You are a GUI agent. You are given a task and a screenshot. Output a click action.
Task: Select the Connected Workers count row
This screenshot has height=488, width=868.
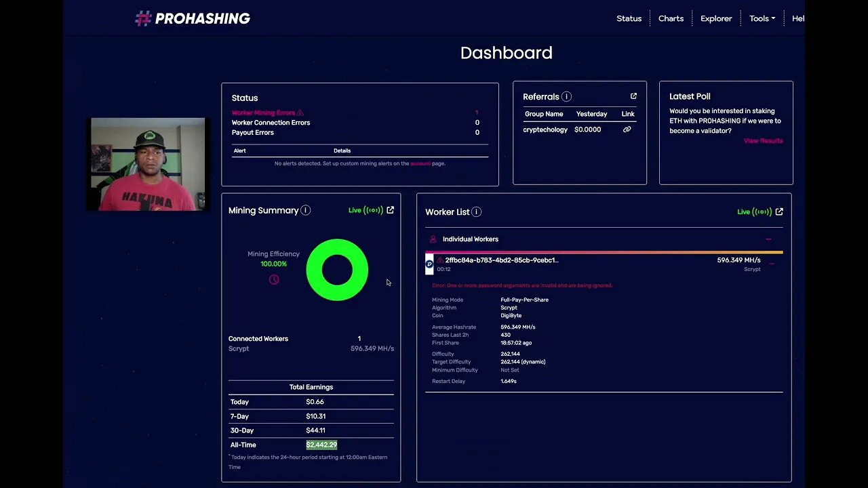(x=311, y=339)
